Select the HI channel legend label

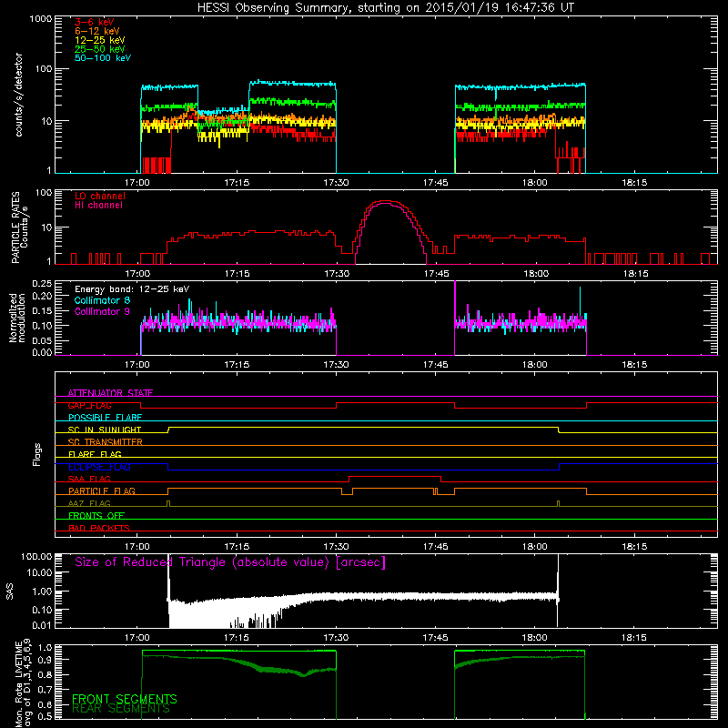click(x=98, y=206)
